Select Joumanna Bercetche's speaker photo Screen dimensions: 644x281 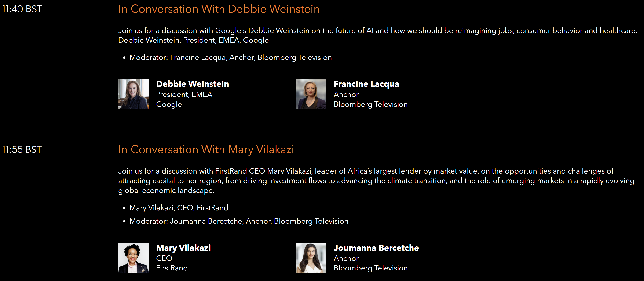311,258
